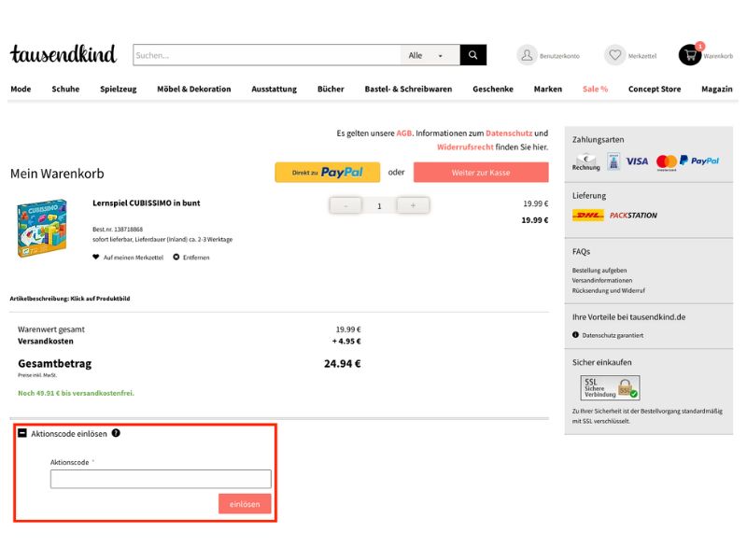The height and width of the screenshot is (560, 747).
Task: Click Auf meinen Merkzettel link
Action: point(134,258)
